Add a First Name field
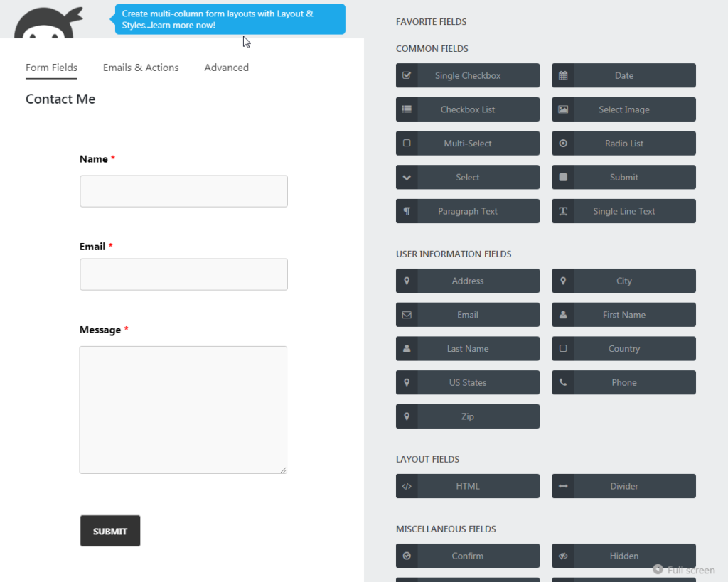The width and height of the screenshot is (728, 582). (x=623, y=314)
